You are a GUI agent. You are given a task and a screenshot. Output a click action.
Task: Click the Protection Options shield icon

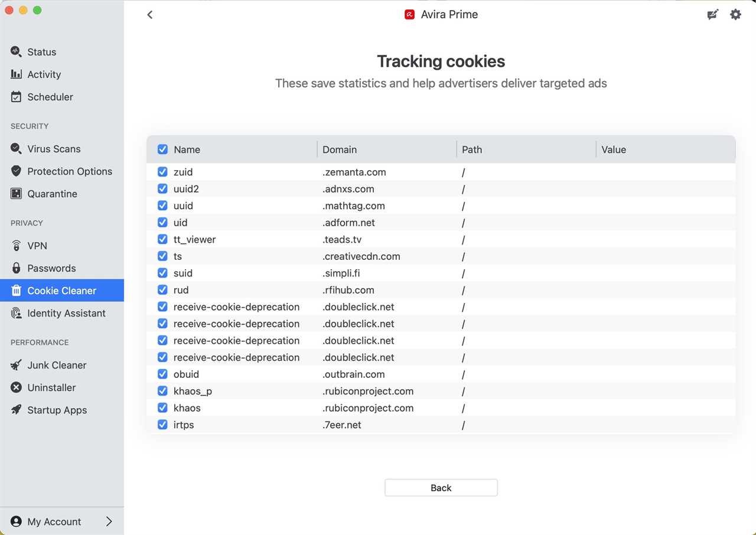[x=16, y=171]
